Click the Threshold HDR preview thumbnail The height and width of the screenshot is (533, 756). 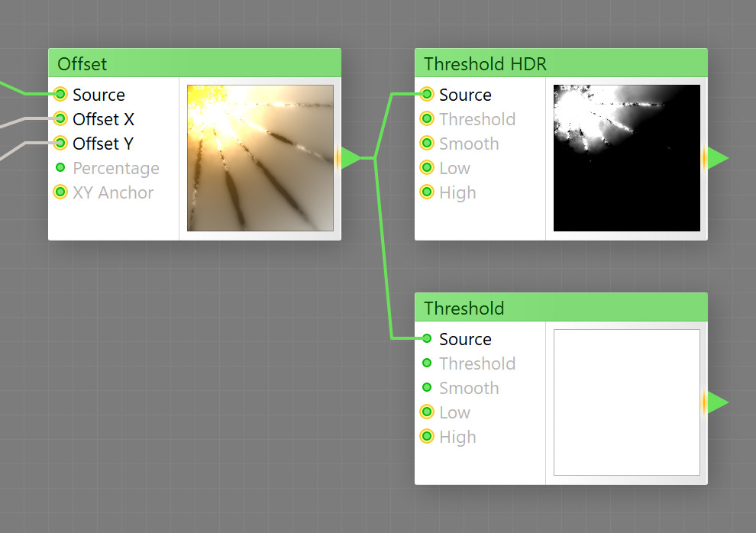coord(627,158)
